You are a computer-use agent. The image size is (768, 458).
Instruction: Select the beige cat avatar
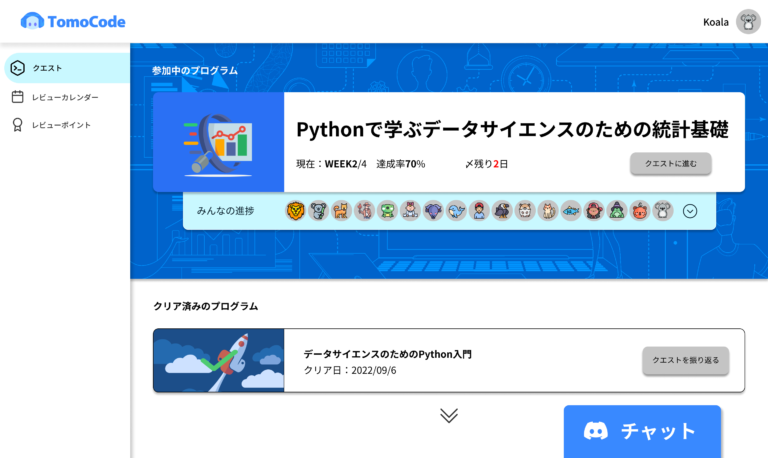[x=548, y=211]
